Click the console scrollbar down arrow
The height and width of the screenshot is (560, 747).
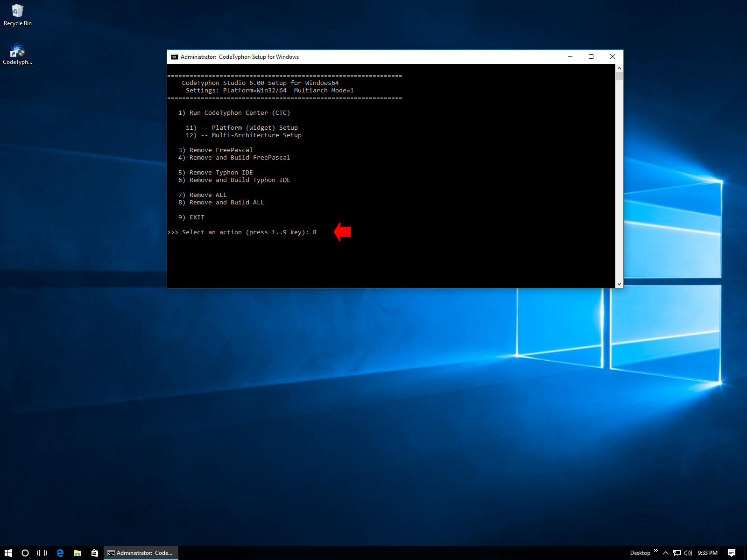619,284
